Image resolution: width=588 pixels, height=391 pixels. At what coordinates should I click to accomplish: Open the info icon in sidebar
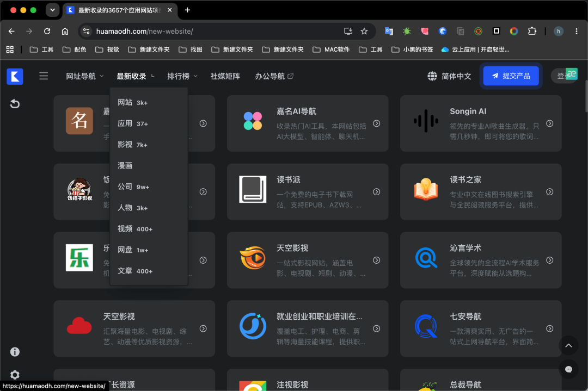[x=15, y=352]
